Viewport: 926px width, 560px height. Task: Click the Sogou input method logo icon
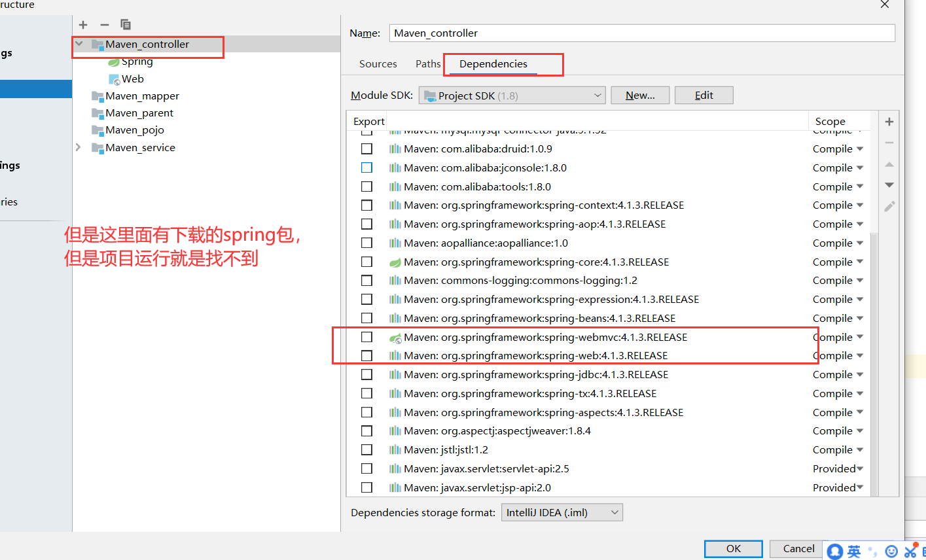(835, 551)
